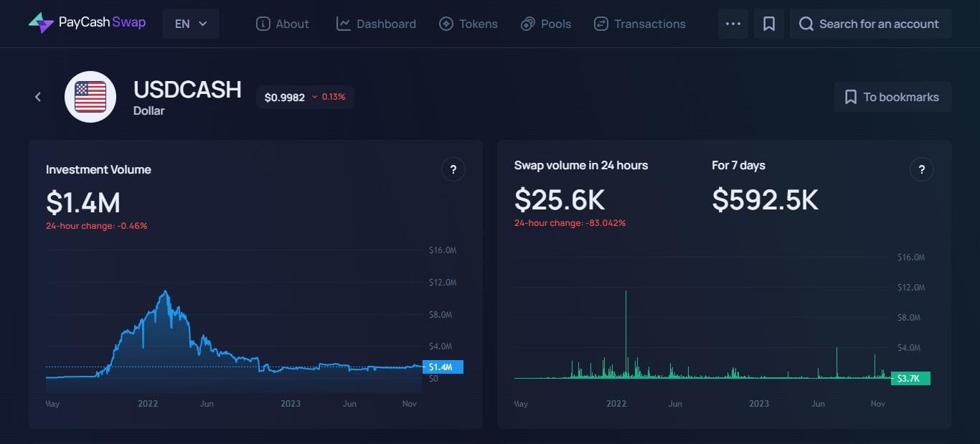Screen dimensions: 980x444
Task: Click the $1.4M marker on investment chart
Action: point(443,367)
